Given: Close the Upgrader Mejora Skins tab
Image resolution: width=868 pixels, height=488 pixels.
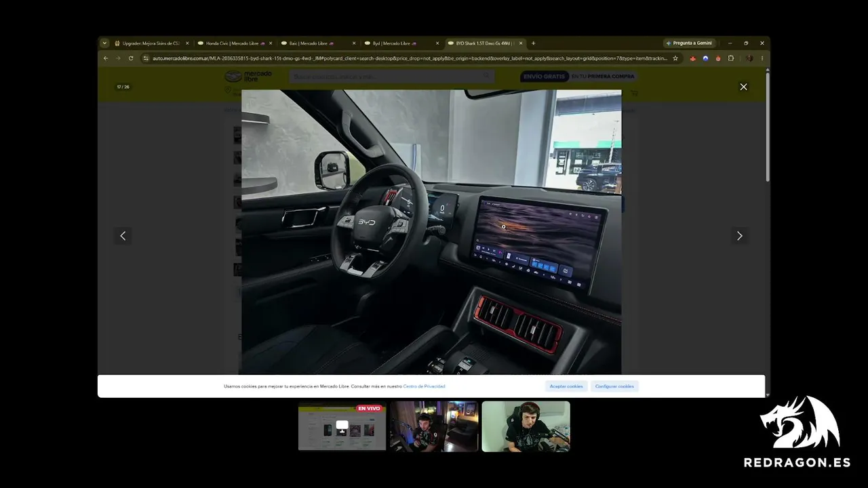Looking at the screenshot, I should (187, 43).
